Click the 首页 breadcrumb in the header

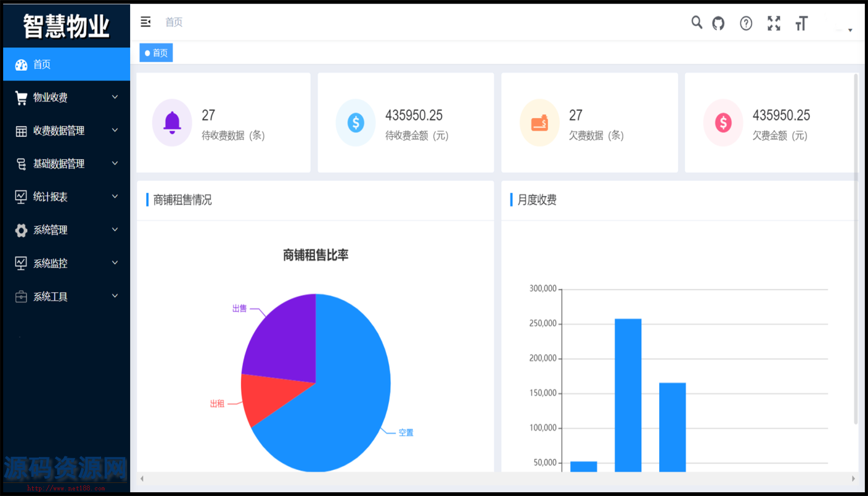click(174, 22)
